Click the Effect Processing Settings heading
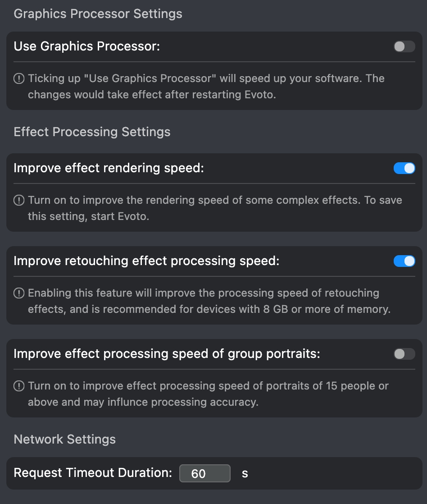 click(x=92, y=132)
